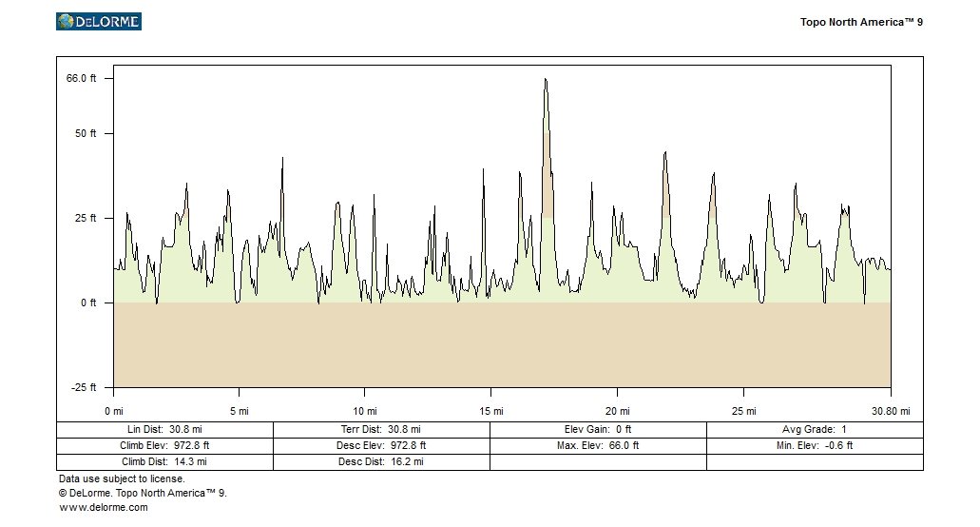This screenshot has height=527, width=980.
Task: Click the Min. Elev -0.6 ft cell
Action: point(815,445)
